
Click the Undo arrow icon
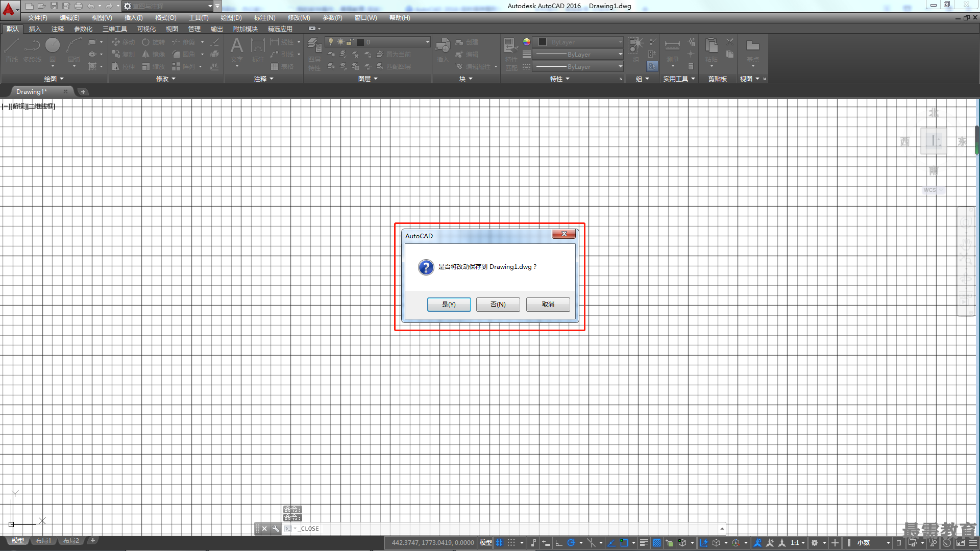click(x=90, y=6)
